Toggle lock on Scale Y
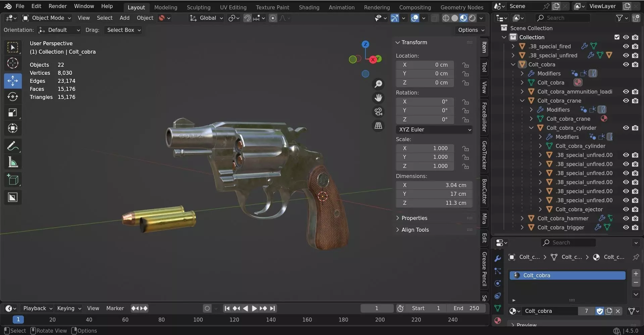644x335 pixels. pyautogui.click(x=465, y=157)
